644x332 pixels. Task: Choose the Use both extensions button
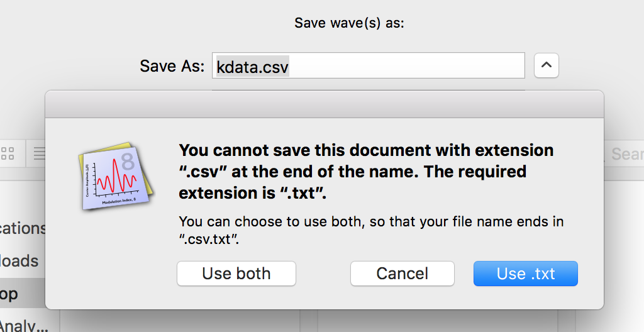click(236, 274)
